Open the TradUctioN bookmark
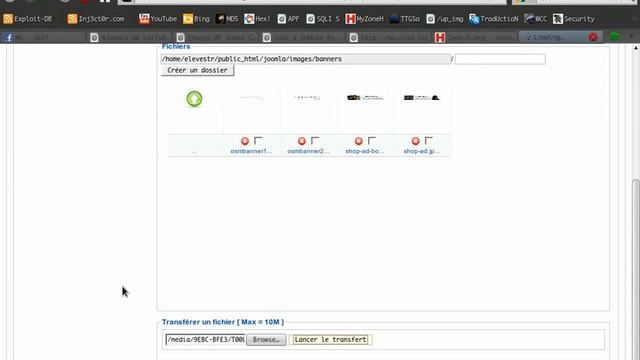Screen dimensions: 640x360 pyautogui.click(x=494, y=19)
